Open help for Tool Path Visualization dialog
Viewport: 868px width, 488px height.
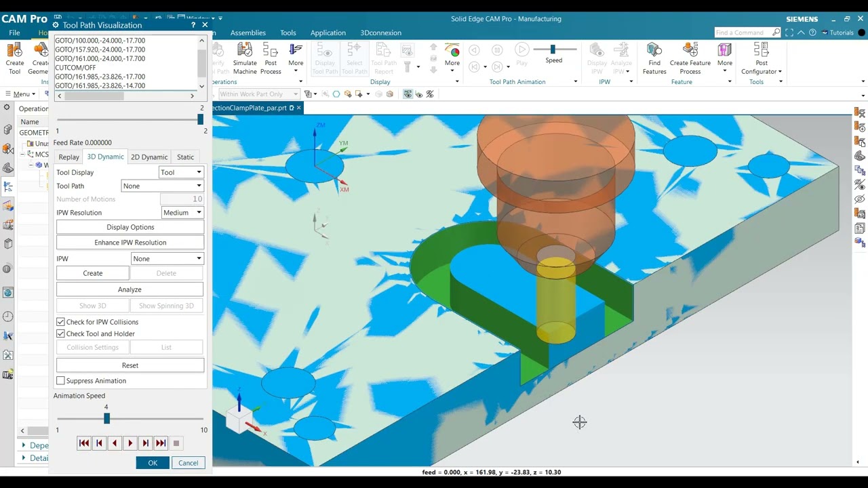pyautogui.click(x=193, y=25)
